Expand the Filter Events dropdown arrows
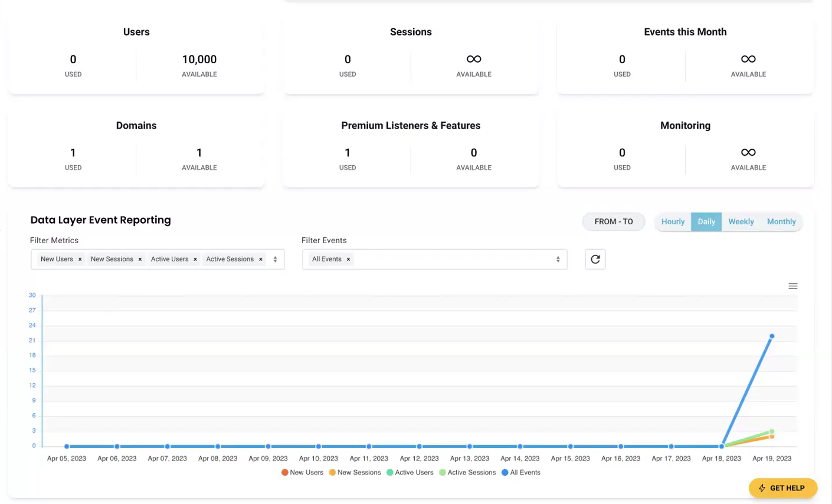The image size is (832, 504). pos(558,259)
